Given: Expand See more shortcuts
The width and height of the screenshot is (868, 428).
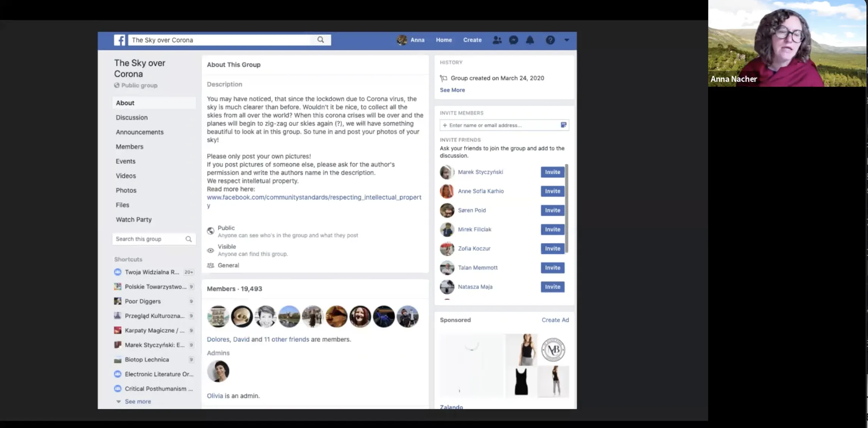Looking at the screenshot, I should tap(138, 401).
